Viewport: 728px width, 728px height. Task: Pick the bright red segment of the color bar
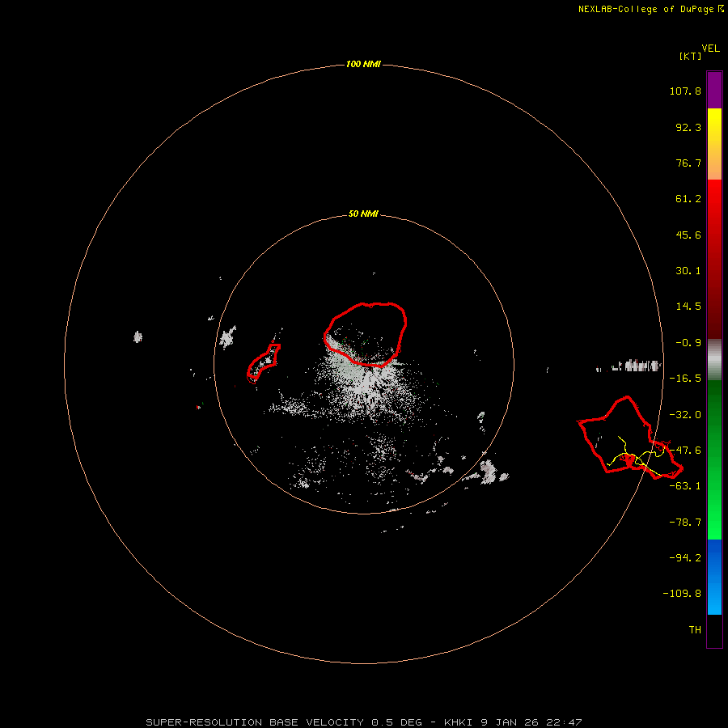[x=714, y=259]
